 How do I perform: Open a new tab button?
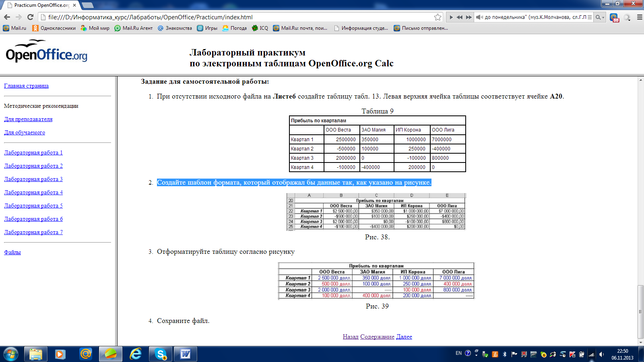(x=87, y=5)
